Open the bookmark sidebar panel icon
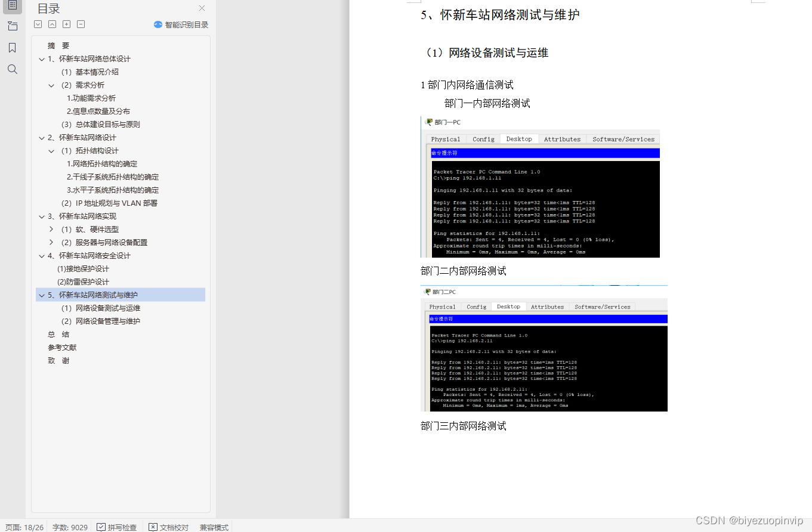 (x=13, y=48)
